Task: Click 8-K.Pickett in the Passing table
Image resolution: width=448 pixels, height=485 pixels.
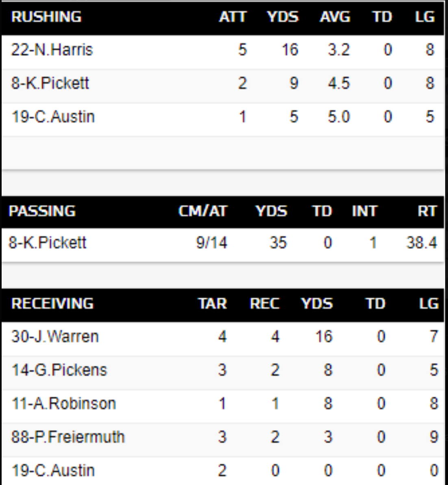Action: 48,243
